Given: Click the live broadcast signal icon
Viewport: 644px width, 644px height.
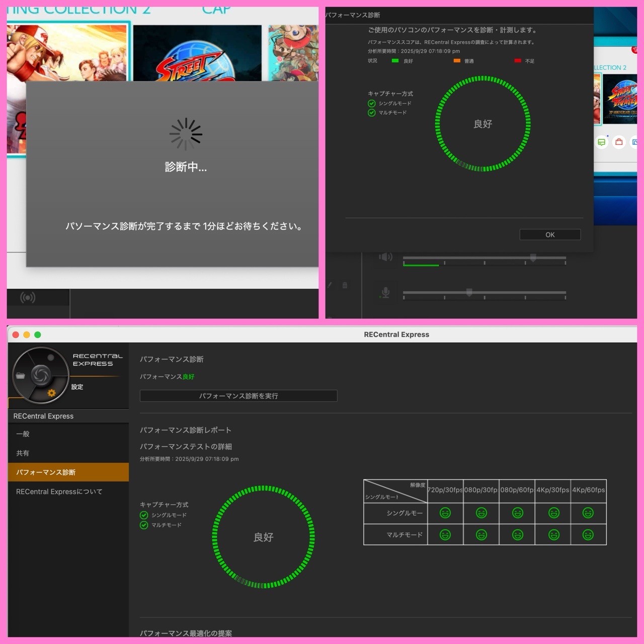Looking at the screenshot, I should click(x=28, y=298).
